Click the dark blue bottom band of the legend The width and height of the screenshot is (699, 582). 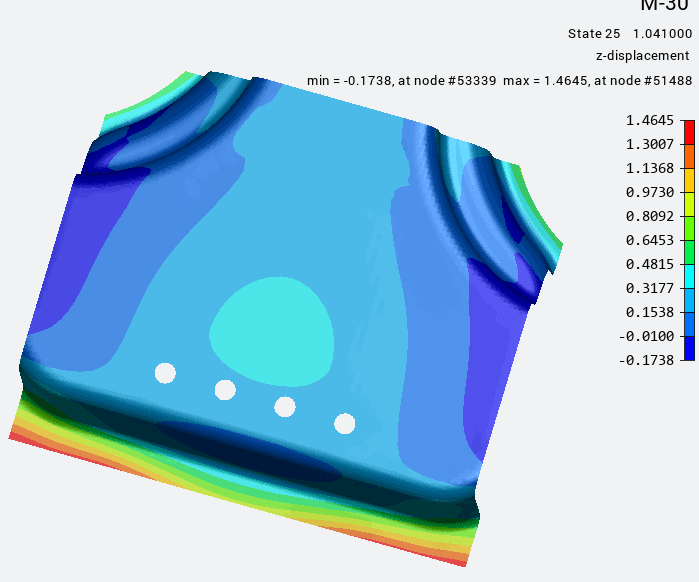(689, 348)
